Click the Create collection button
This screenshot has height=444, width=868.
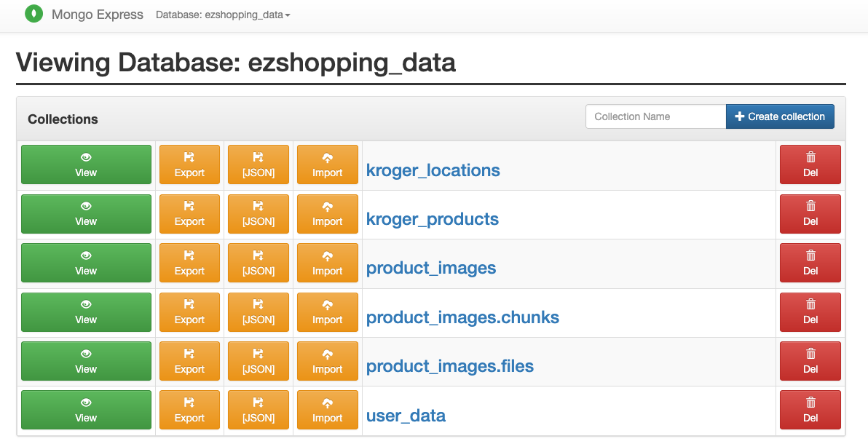pos(780,116)
